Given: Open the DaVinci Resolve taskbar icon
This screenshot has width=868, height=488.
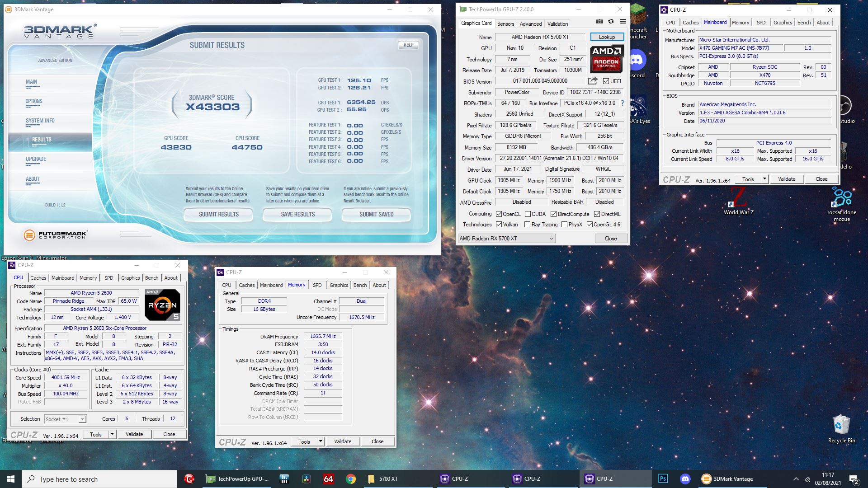Looking at the screenshot, I should click(307, 479).
